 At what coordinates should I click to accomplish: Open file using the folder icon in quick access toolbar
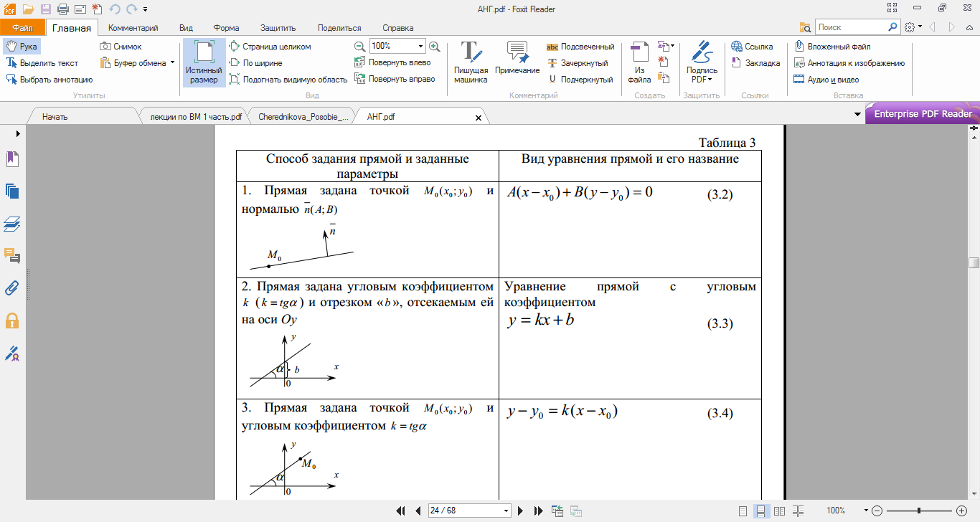(28, 9)
